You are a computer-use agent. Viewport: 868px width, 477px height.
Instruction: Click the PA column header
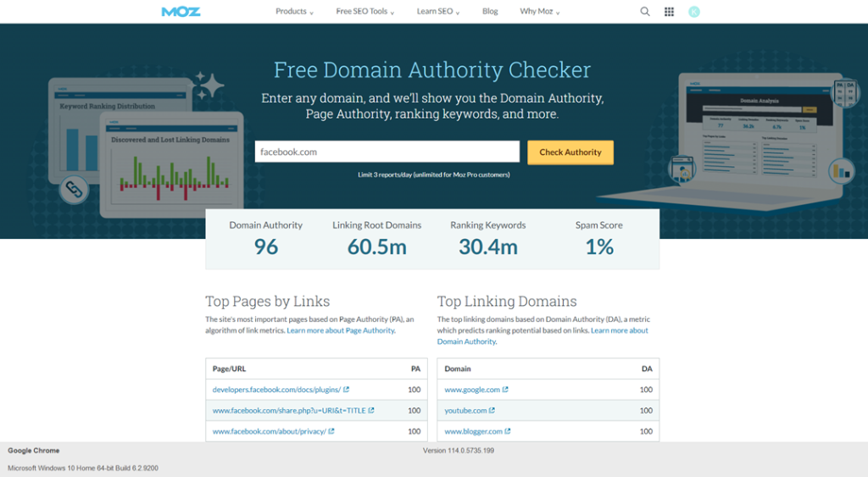(x=415, y=369)
